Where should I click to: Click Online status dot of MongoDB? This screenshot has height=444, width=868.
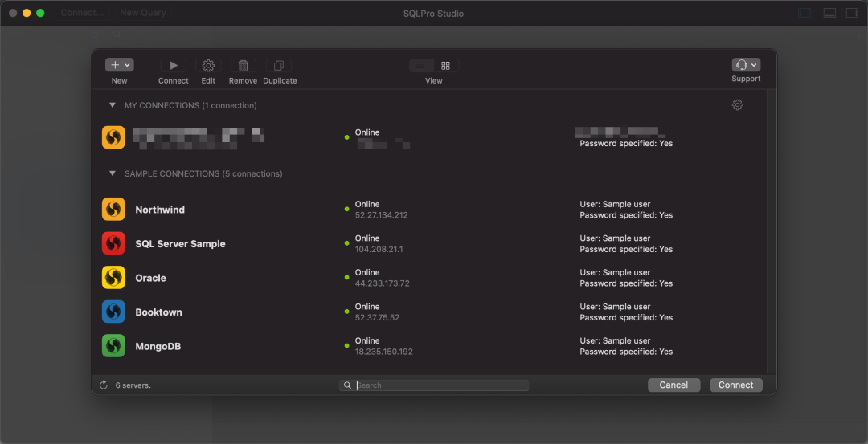coord(346,346)
